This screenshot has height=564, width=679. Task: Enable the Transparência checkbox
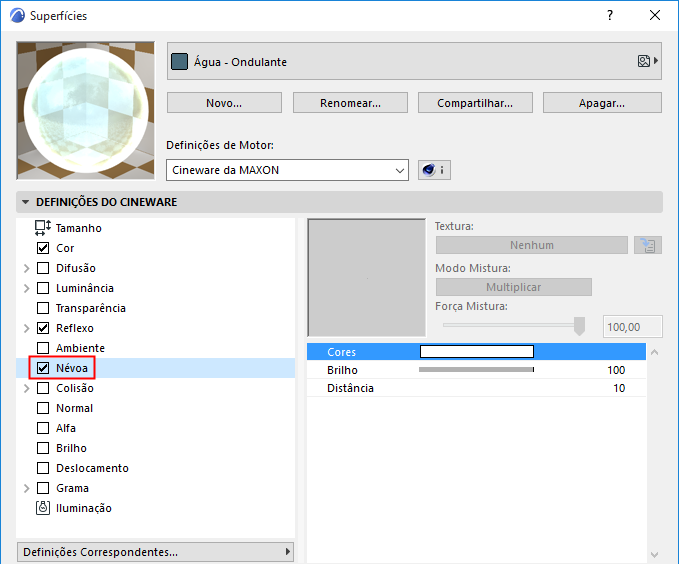tap(43, 308)
